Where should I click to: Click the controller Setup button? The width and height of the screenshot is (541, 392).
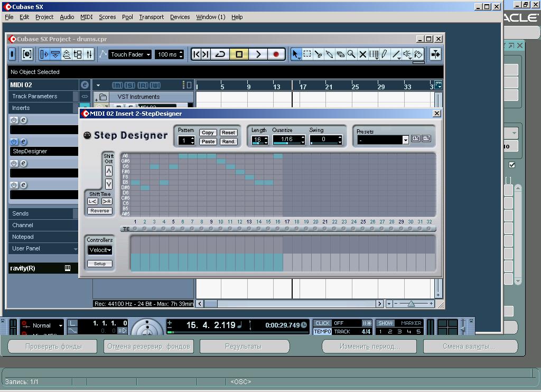point(100,264)
